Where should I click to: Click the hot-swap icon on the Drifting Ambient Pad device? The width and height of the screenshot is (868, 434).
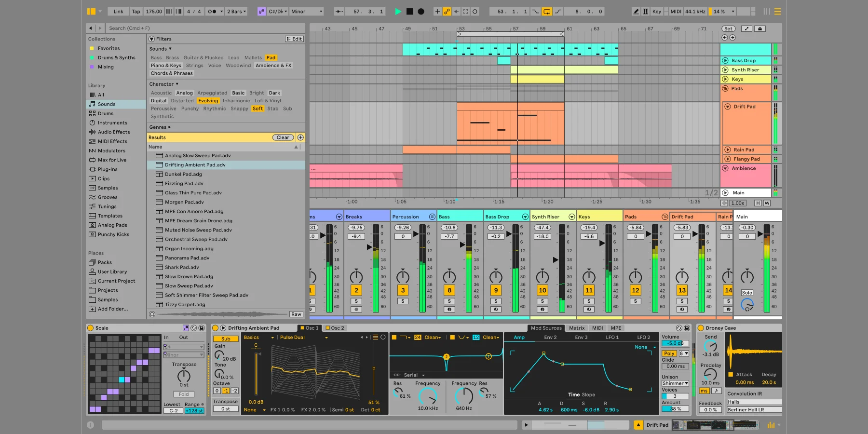[679, 328]
